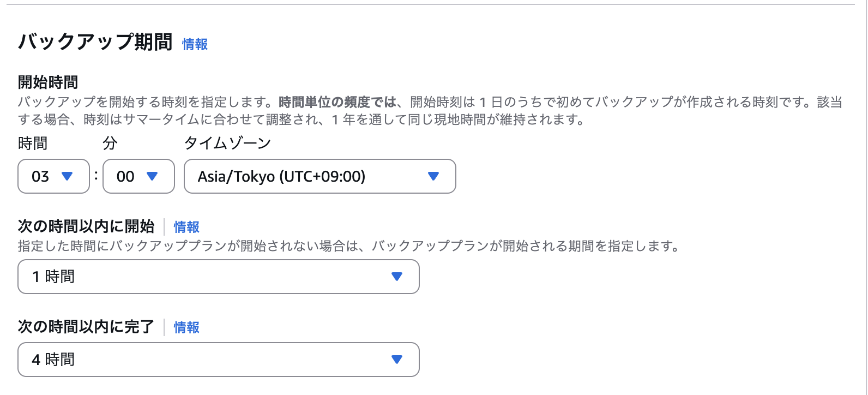Click the arrow icon on the 1 時間 dropdown
Screen dimensions: 868x395
click(x=396, y=277)
